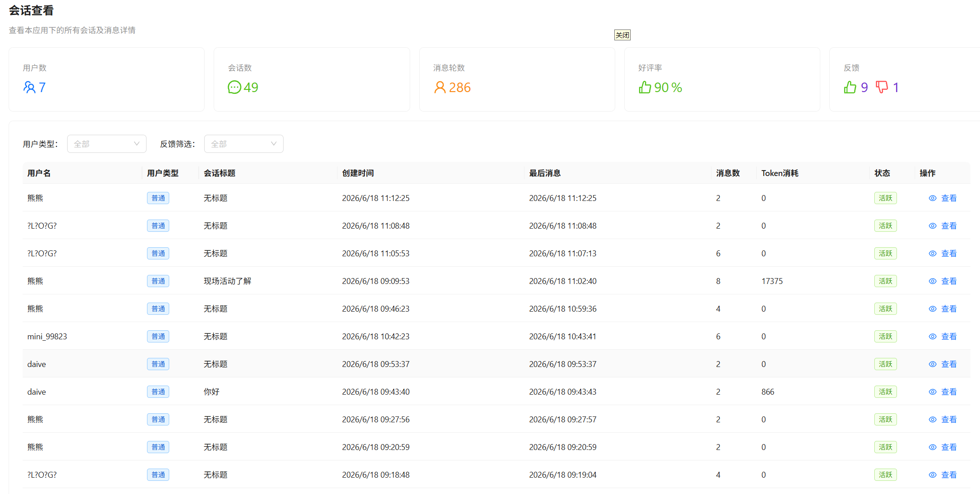This screenshot has height=494, width=980.
Task: Click the negative feedback count 1
Action: [896, 87]
